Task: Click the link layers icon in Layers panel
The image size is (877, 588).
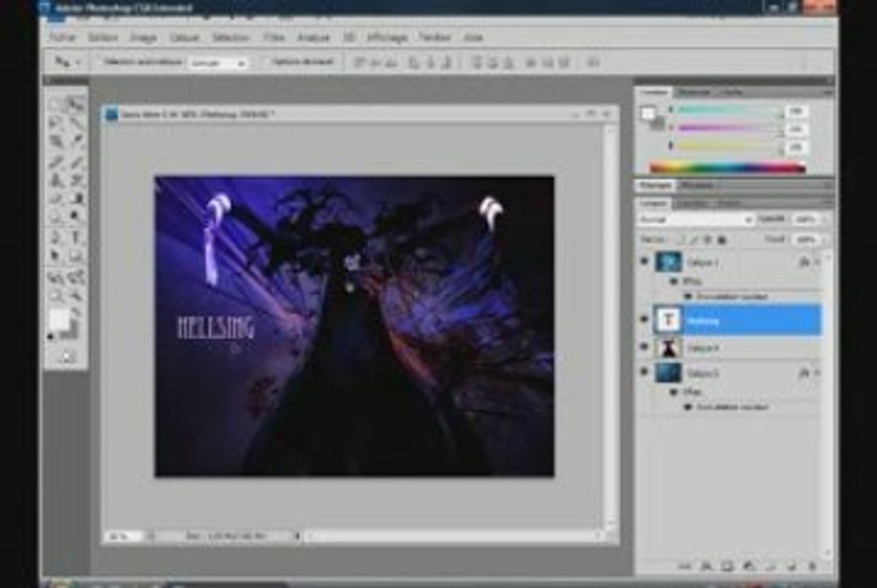Action: 685,566
